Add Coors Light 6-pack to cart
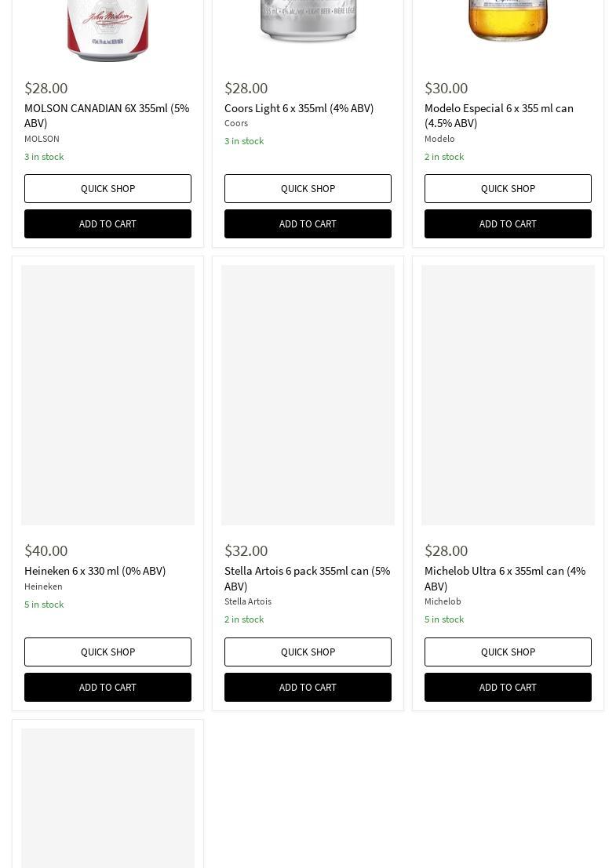 click(308, 223)
